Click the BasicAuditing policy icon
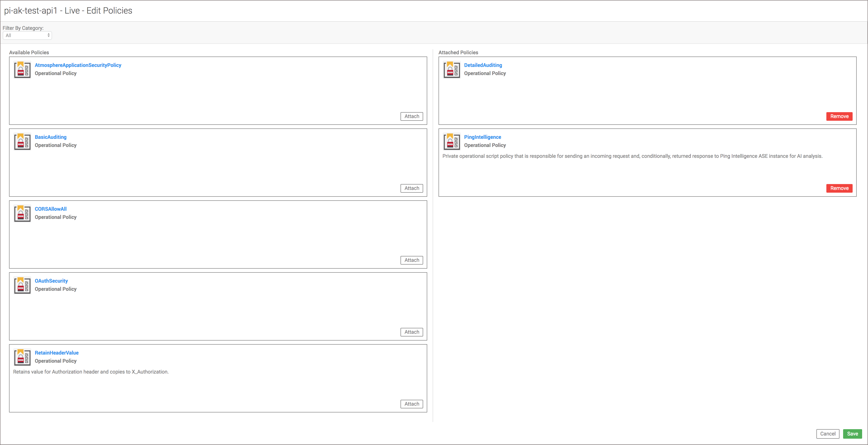Viewport: 868px width, 445px height. click(22, 142)
